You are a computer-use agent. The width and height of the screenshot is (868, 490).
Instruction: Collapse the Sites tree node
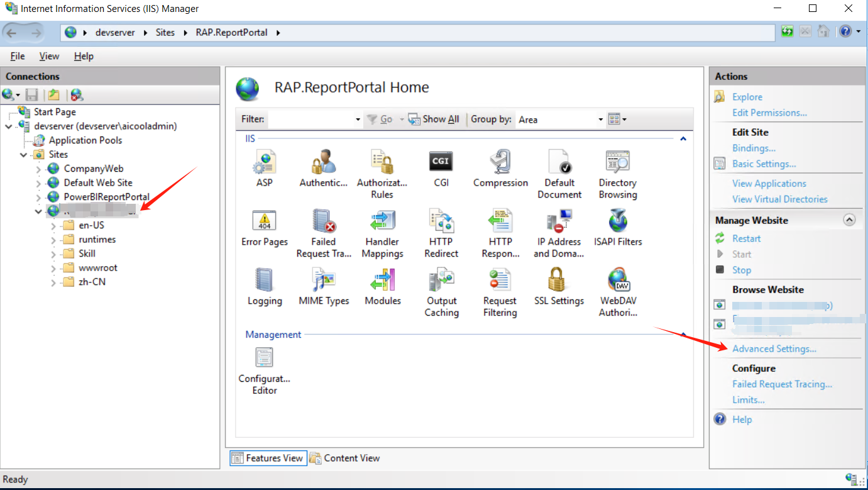[23, 154]
